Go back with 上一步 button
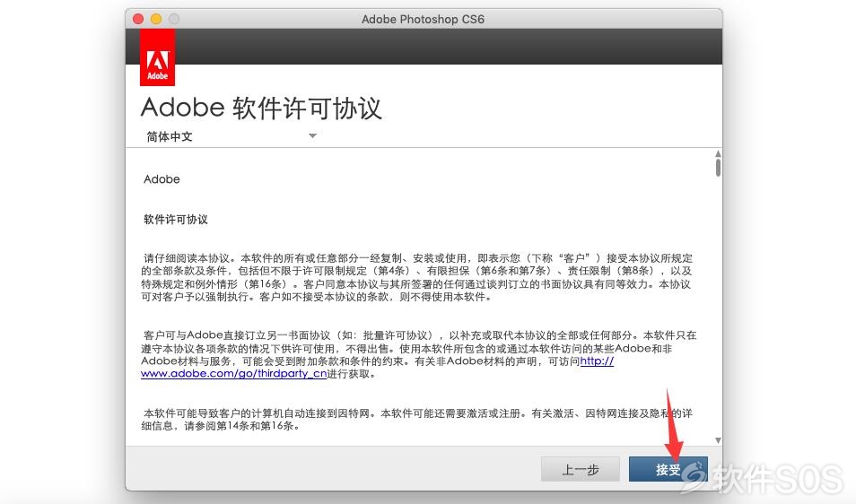 581,469
